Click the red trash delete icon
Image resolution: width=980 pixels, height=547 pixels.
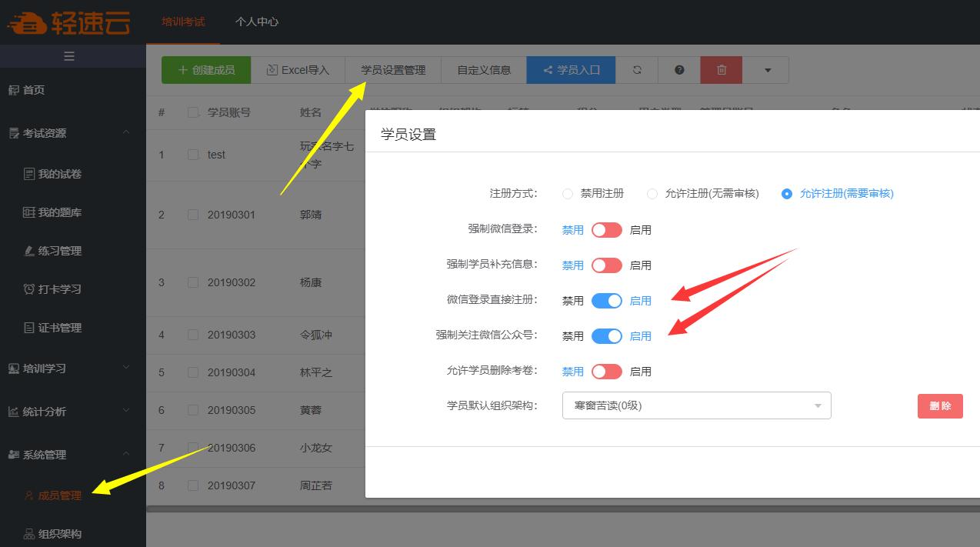coord(721,69)
